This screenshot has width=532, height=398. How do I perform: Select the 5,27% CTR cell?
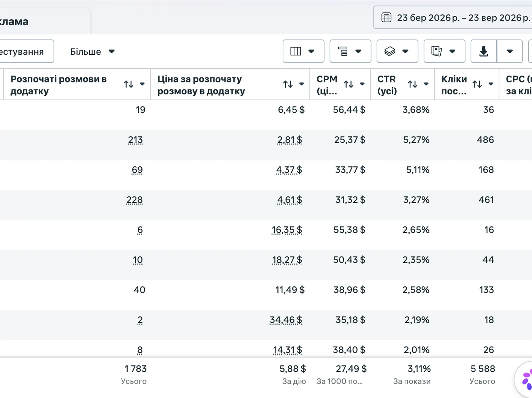point(416,140)
